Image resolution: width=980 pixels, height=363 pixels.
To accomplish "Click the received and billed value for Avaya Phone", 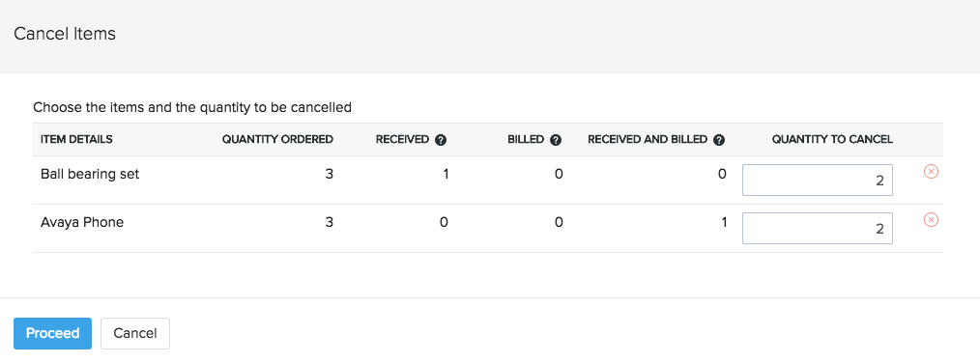I will (723, 222).
